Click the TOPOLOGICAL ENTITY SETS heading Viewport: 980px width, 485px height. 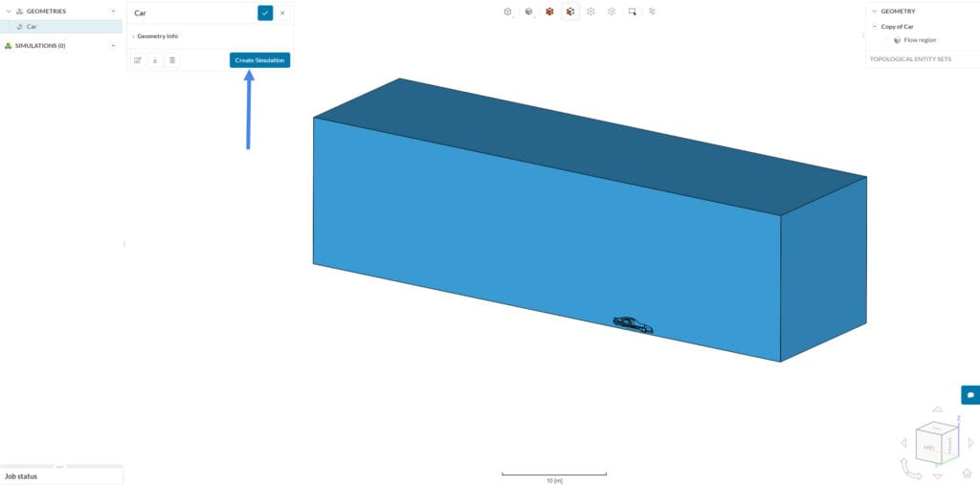[910, 58]
